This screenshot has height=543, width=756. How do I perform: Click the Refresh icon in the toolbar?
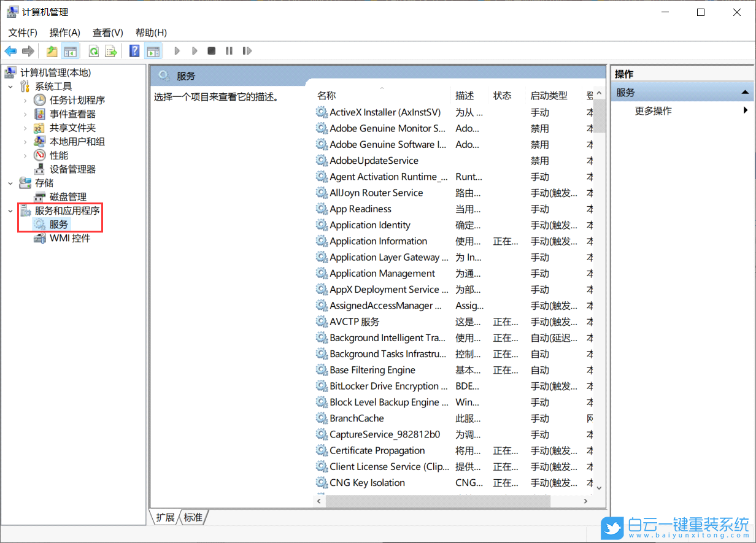click(x=93, y=50)
